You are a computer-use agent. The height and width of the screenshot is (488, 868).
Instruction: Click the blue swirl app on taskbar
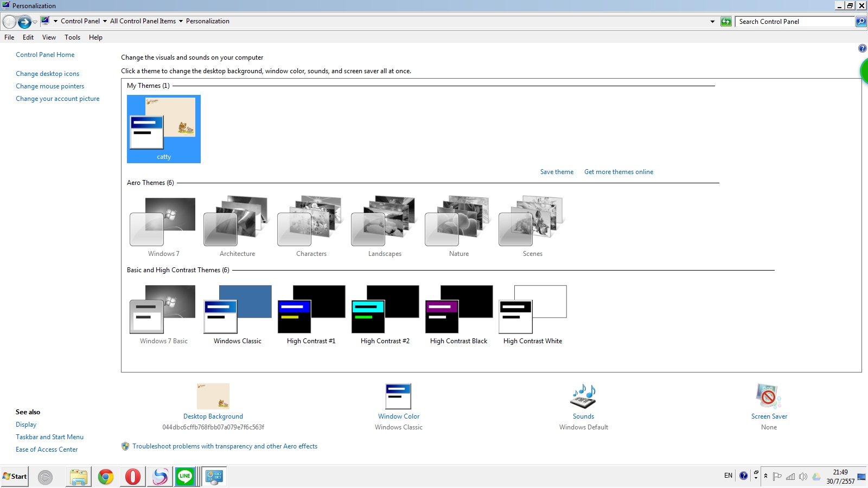click(160, 477)
